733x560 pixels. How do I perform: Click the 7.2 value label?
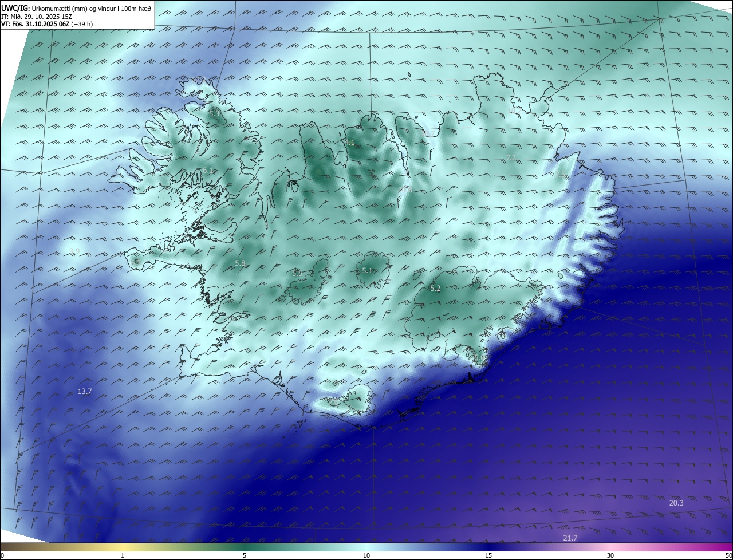tap(511, 158)
